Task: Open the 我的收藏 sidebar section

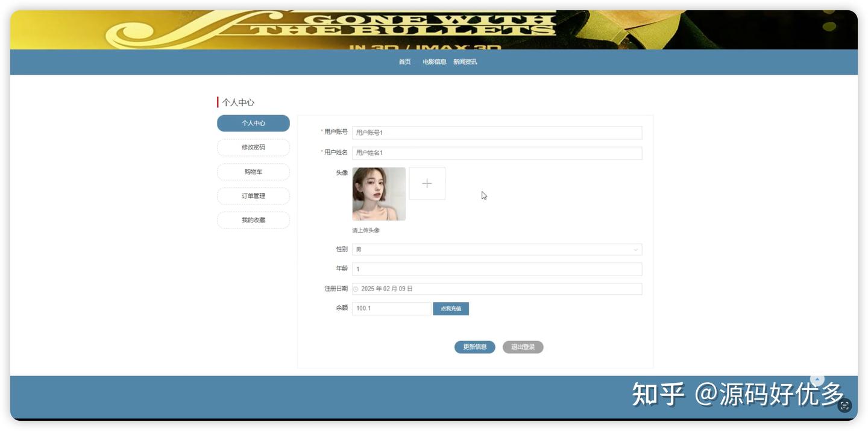Action: pyautogui.click(x=253, y=219)
